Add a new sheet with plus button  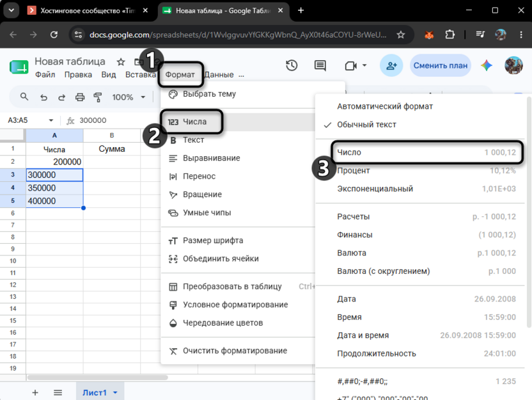pos(35,392)
